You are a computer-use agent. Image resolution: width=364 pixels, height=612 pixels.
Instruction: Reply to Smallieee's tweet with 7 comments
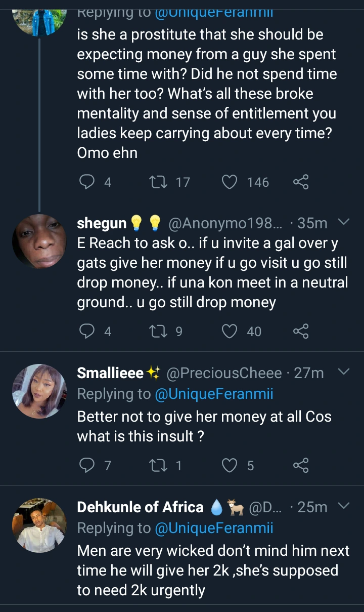pos(87,465)
